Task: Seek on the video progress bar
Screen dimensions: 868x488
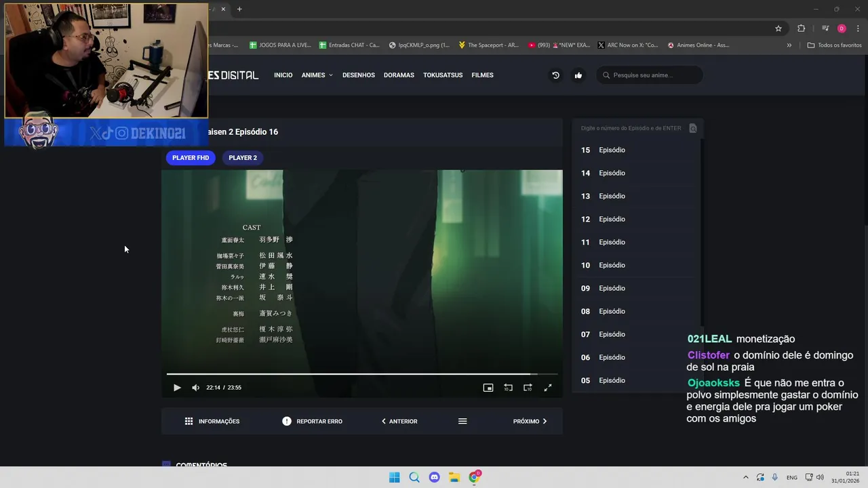Action: click(362, 374)
